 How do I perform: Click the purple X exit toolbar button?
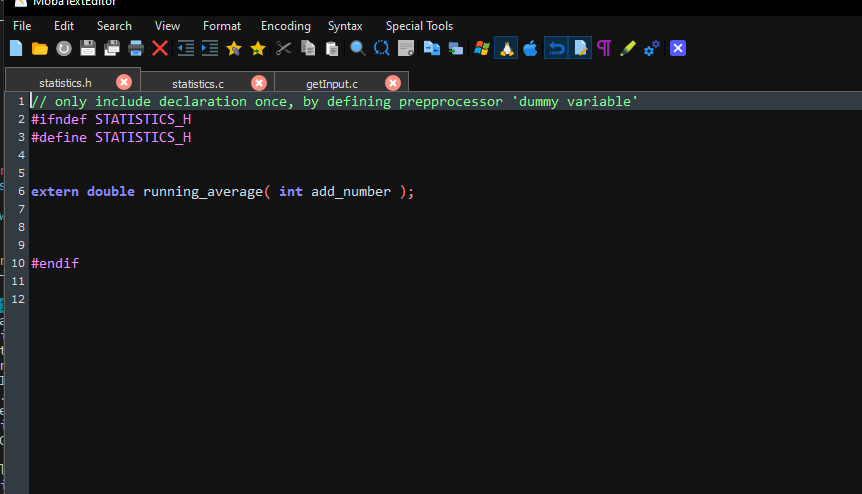tap(678, 48)
